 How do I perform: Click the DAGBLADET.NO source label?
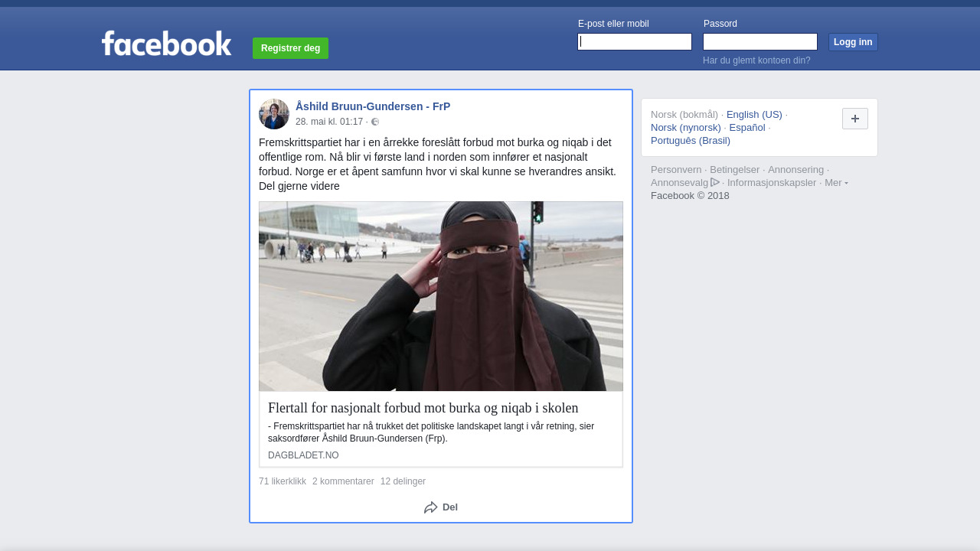[303, 455]
